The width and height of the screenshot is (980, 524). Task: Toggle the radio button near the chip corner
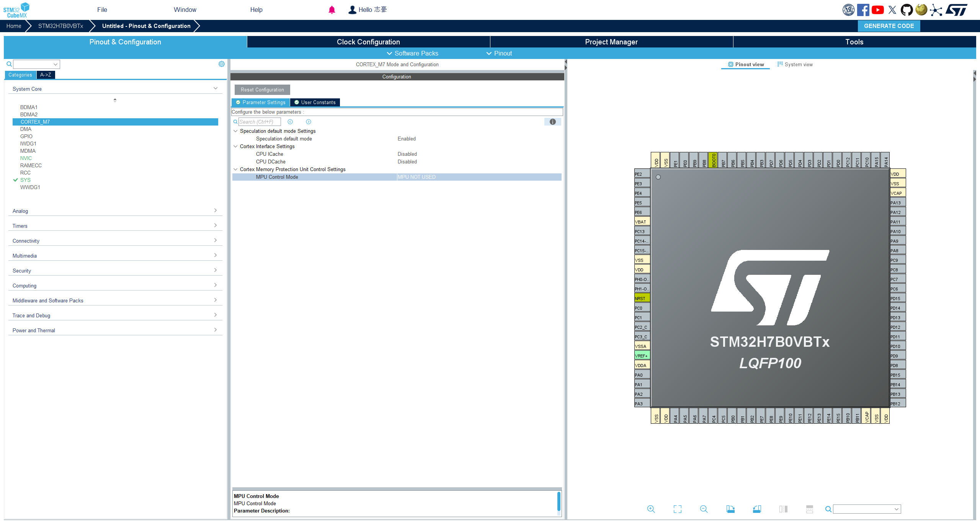point(658,177)
